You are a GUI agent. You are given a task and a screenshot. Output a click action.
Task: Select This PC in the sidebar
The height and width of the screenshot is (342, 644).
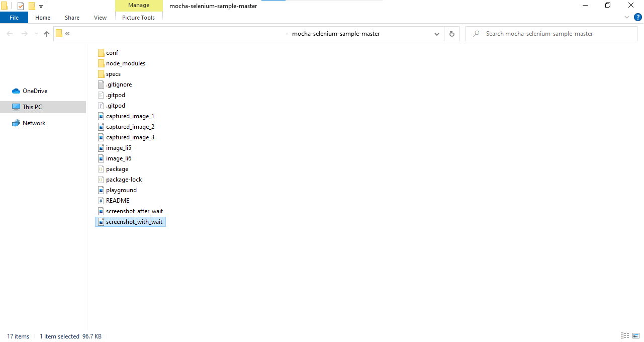[33, 107]
